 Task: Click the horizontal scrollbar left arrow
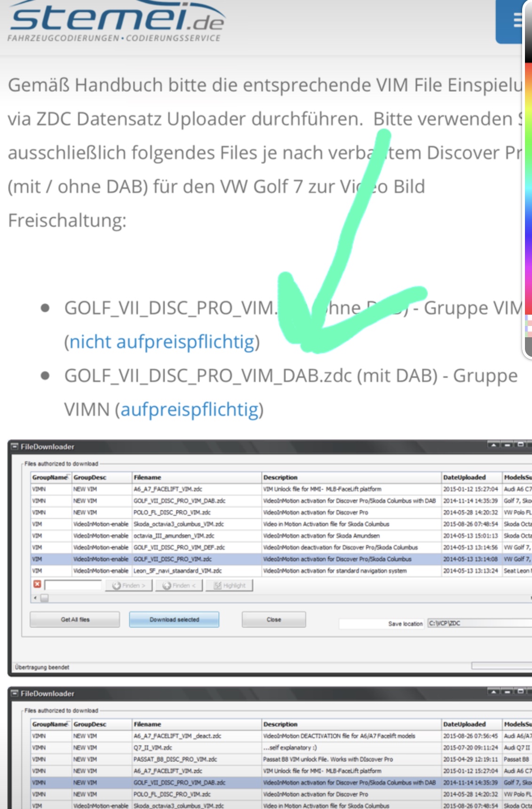35,598
